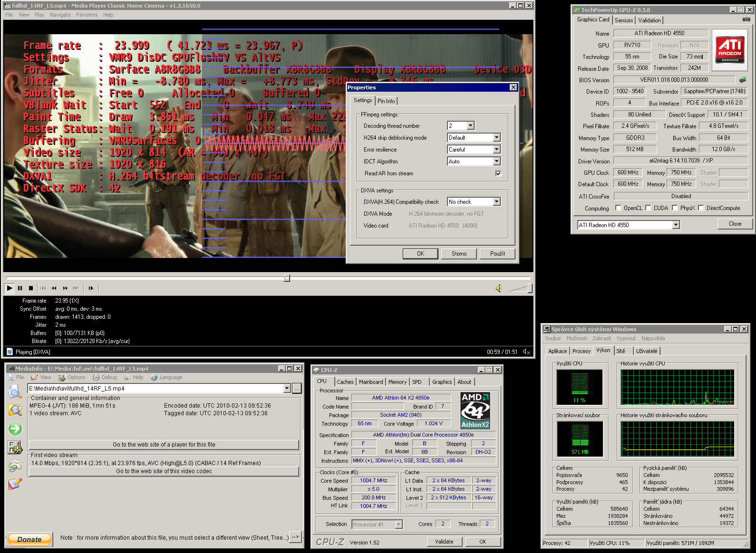Expand the Error resilience dropdown
756x553 pixels.
pyautogui.click(x=496, y=150)
